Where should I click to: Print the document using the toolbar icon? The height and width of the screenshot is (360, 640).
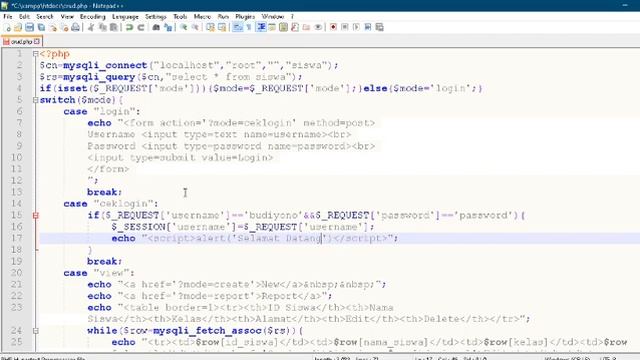pos(76,27)
